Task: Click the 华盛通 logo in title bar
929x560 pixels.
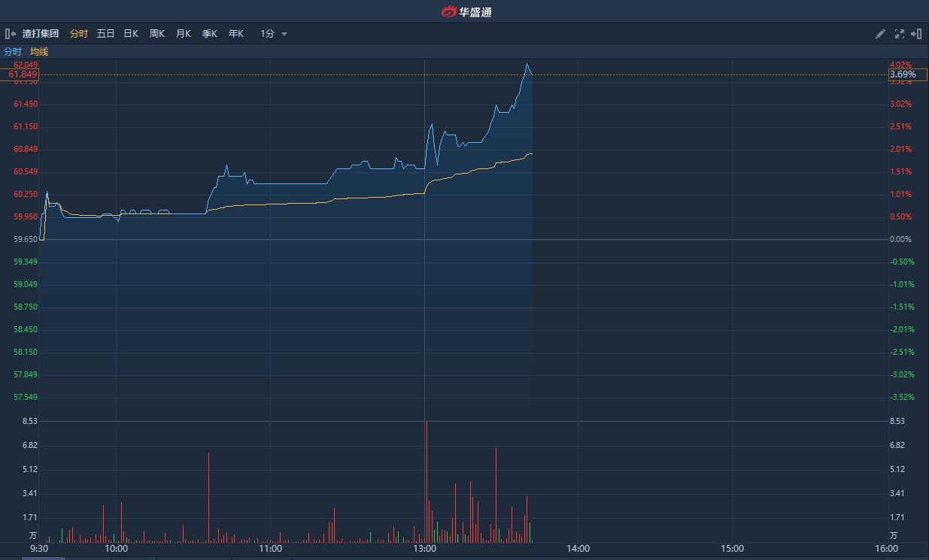Action: (x=466, y=11)
